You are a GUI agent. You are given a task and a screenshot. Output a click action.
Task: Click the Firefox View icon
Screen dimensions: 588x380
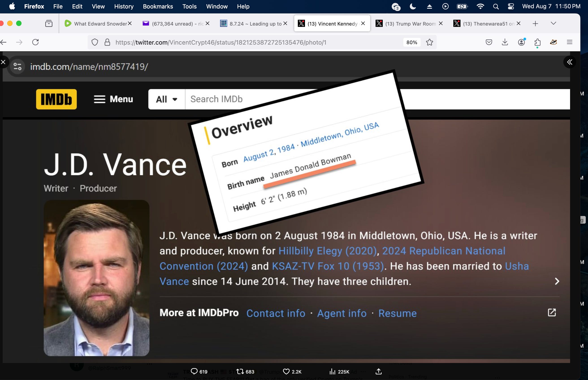[x=49, y=24]
